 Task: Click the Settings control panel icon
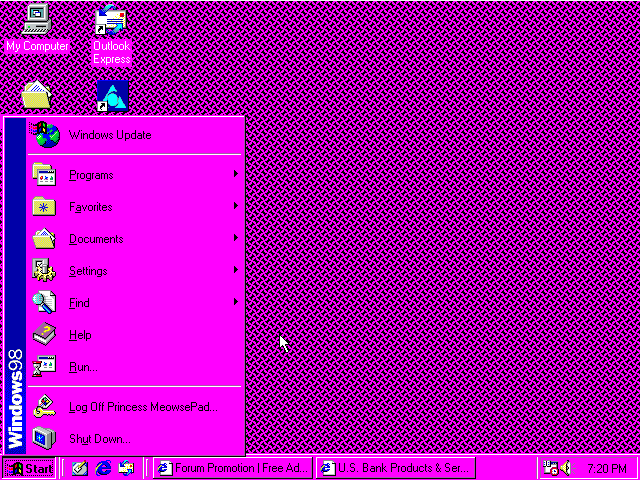click(x=44, y=270)
